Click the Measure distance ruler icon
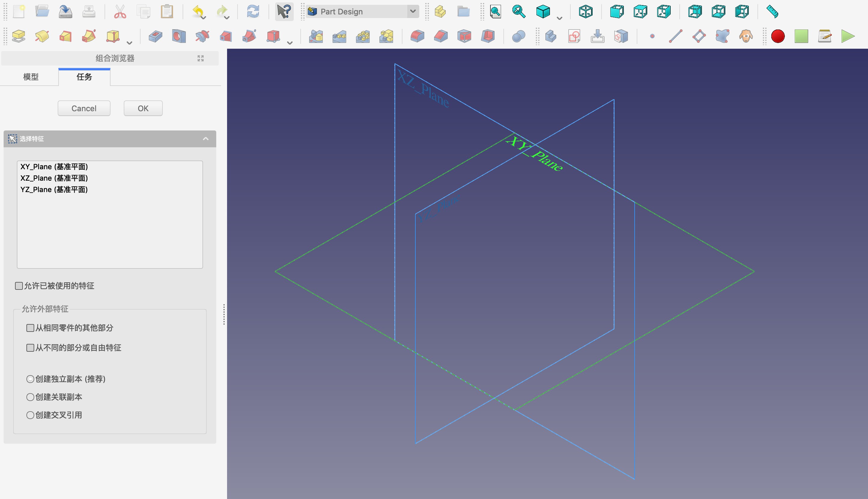Viewport: 868px width, 499px height. click(x=772, y=12)
